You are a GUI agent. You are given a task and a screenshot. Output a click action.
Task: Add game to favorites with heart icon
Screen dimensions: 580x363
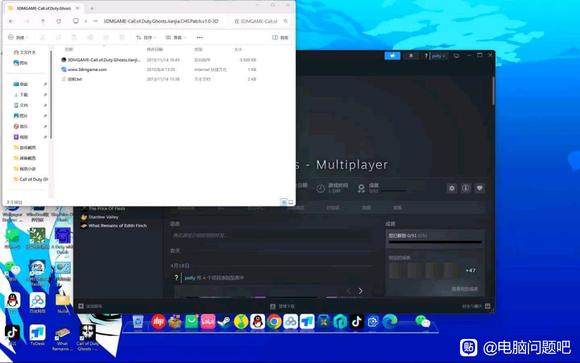(x=479, y=188)
